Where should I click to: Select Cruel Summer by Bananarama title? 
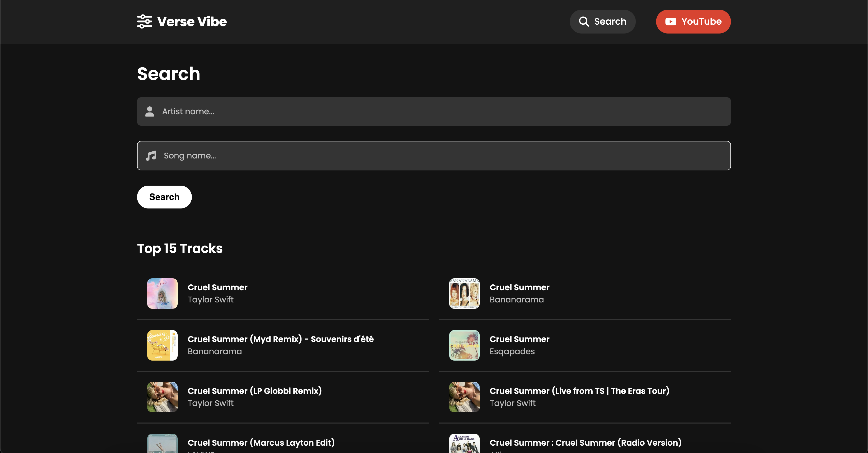[519, 287]
